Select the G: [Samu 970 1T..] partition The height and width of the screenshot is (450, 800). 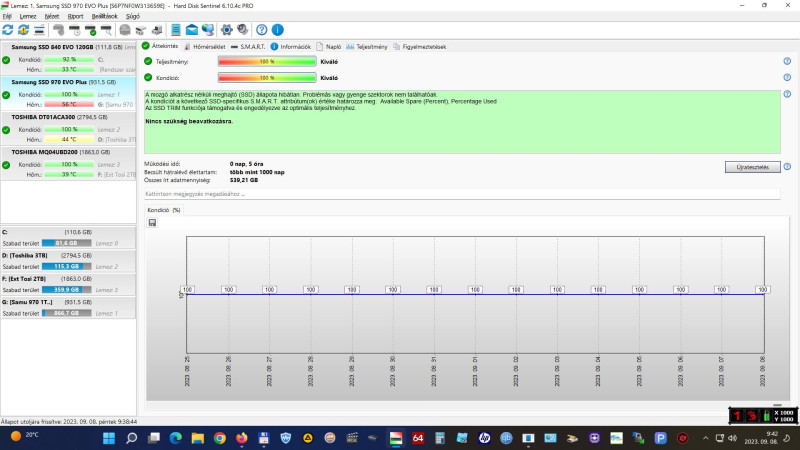tap(68, 308)
